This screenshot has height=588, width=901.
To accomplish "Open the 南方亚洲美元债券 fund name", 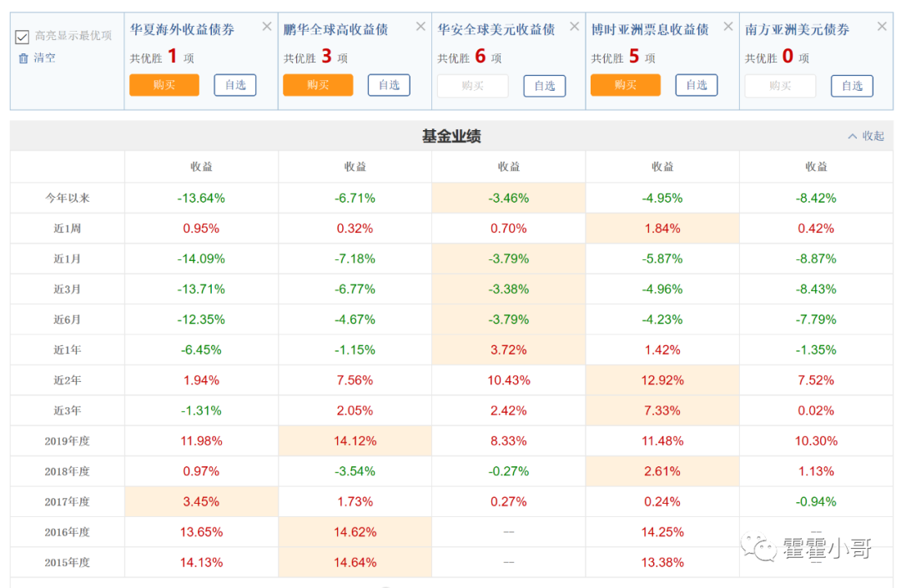I will [x=800, y=28].
